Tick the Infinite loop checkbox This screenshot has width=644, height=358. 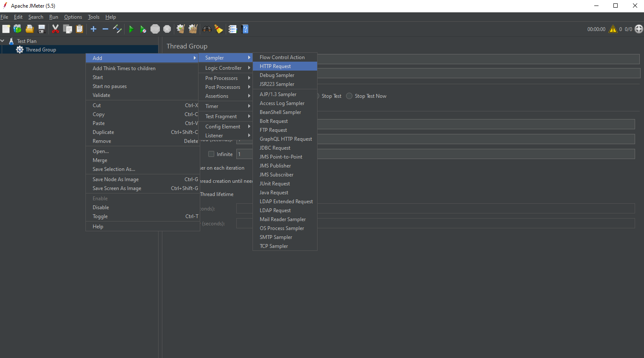211,154
